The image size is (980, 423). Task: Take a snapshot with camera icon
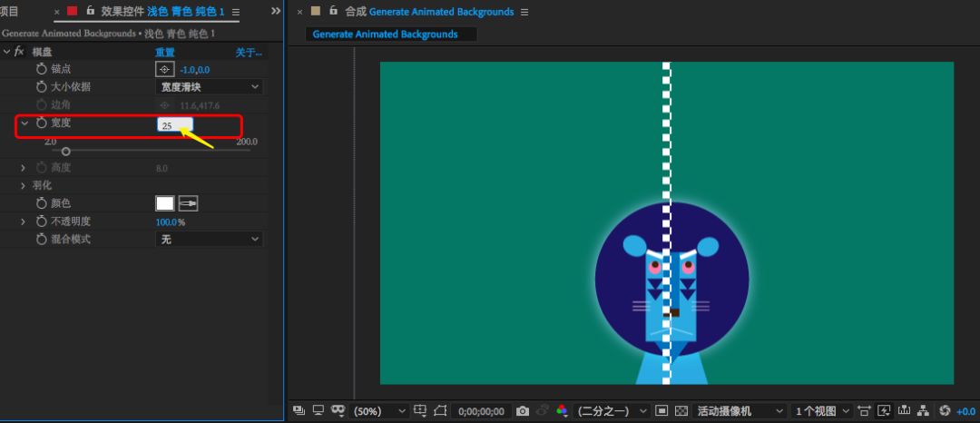pyautogui.click(x=522, y=411)
